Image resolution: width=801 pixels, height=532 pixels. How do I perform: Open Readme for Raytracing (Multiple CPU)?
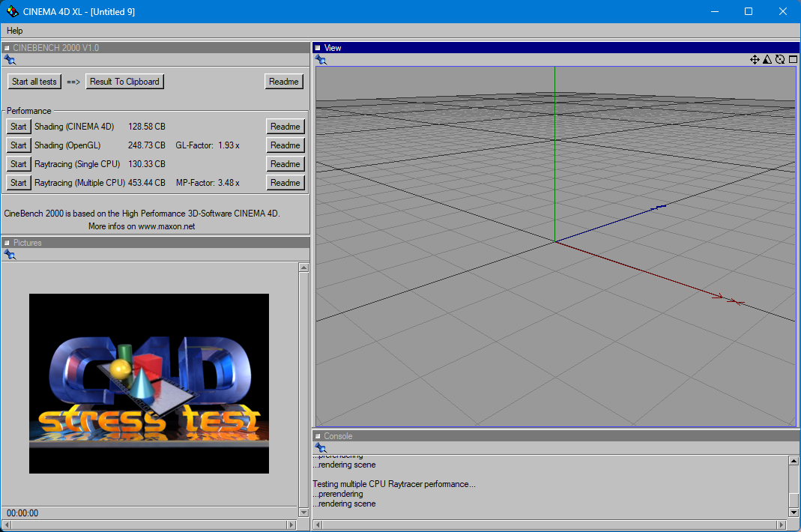point(285,183)
